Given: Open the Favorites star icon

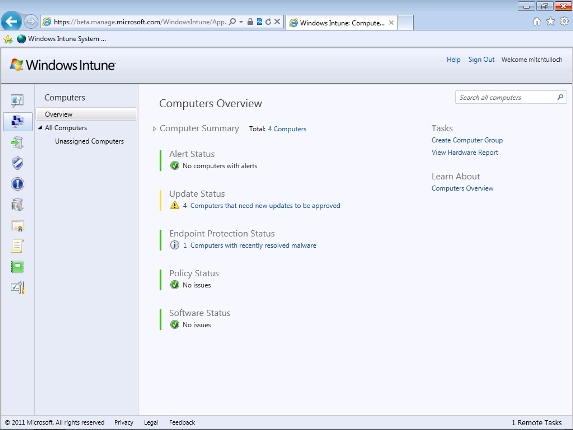Looking at the screenshot, I should [550, 22].
